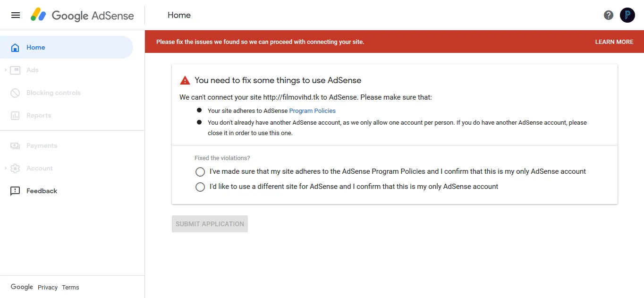644x298 pixels.
Task: Open the hamburger main menu
Action: (16, 15)
